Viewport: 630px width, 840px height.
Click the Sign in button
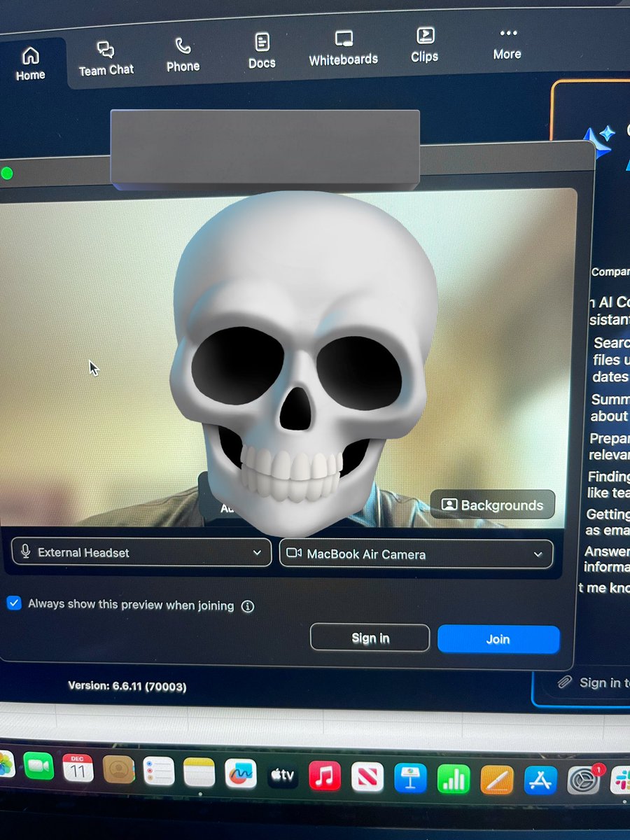point(370,638)
